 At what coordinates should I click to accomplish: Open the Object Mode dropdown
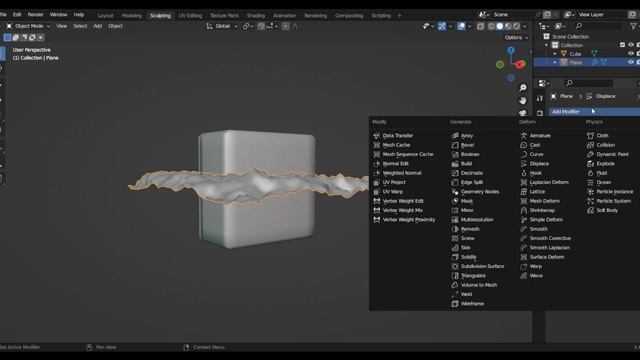click(28, 26)
